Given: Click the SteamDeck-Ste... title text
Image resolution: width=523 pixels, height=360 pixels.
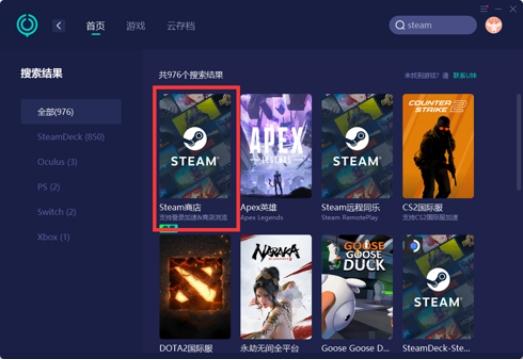Looking at the screenshot, I should (x=436, y=348).
